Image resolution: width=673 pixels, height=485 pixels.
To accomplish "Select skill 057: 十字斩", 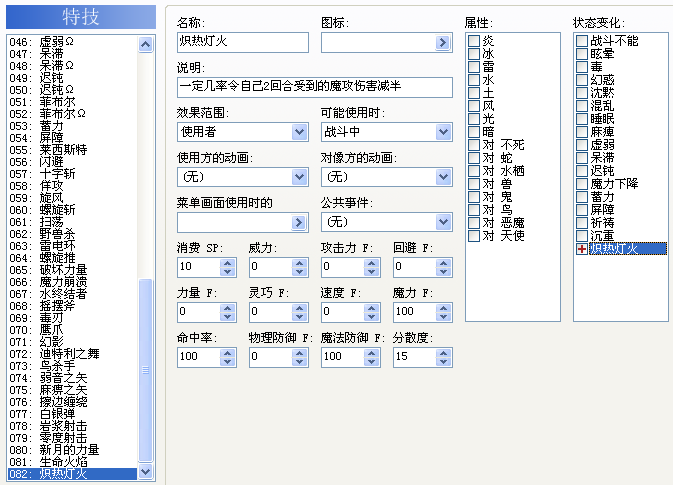I will coord(72,174).
